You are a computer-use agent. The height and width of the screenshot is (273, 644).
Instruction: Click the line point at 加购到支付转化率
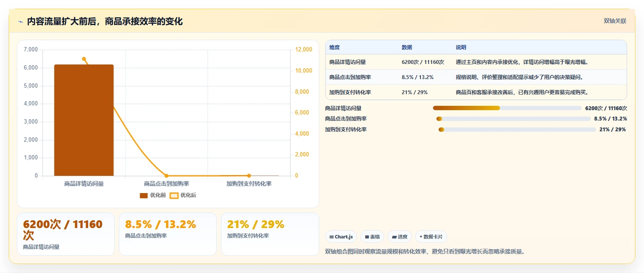point(249,176)
